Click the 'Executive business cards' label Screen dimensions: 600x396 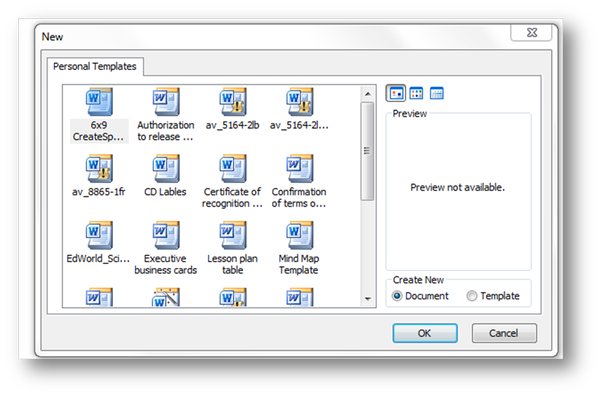[165, 264]
